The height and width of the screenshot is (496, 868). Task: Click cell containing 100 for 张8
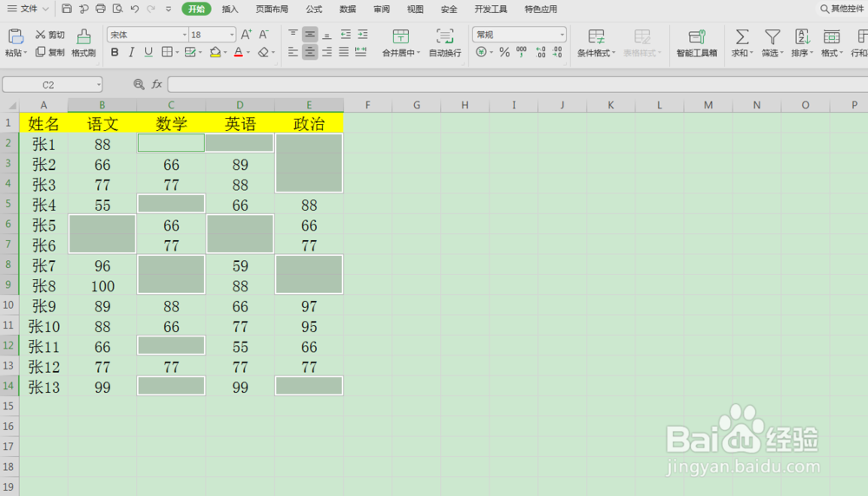102,286
